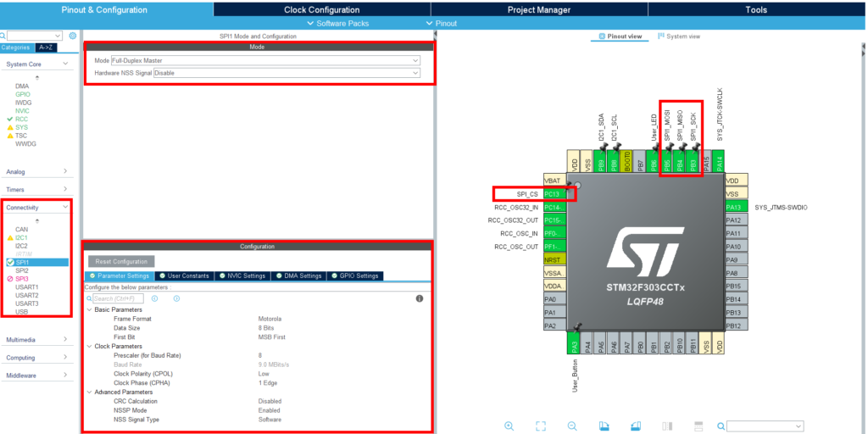Rotate the chip view counter-clockwise
This screenshot has height=434, width=868.
pos(636,426)
